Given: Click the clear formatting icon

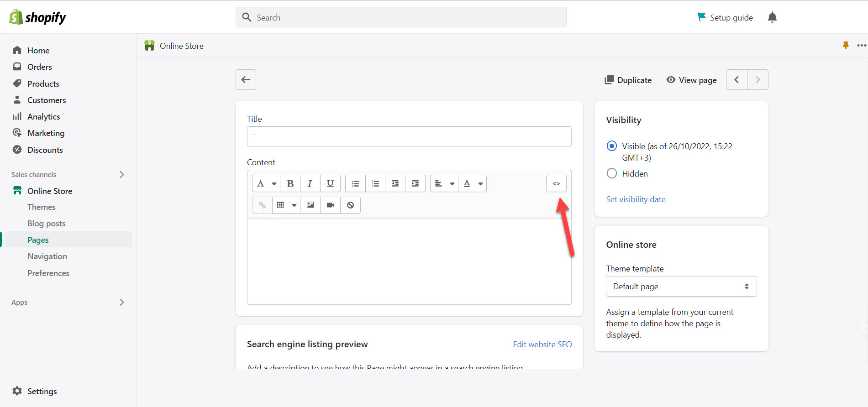Looking at the screenshot, I should tap(350, 205).
